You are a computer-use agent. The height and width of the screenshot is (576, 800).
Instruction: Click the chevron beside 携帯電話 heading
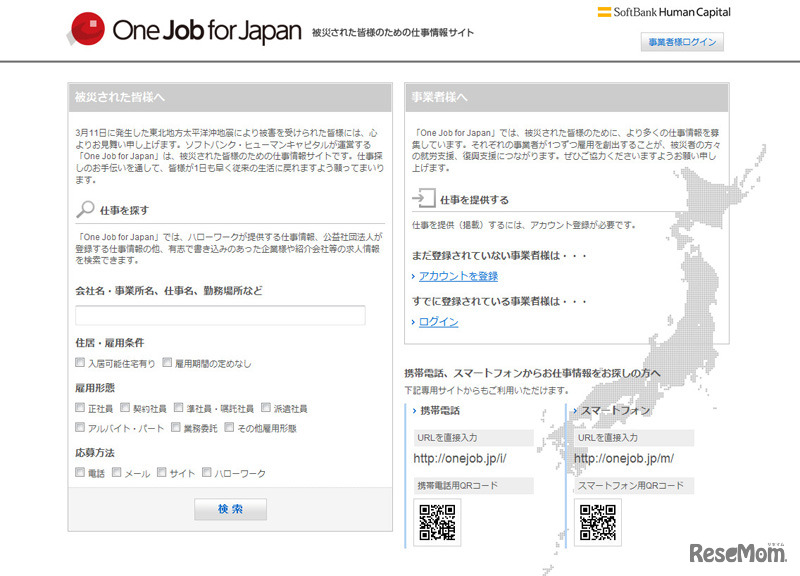tap(414, 409)
